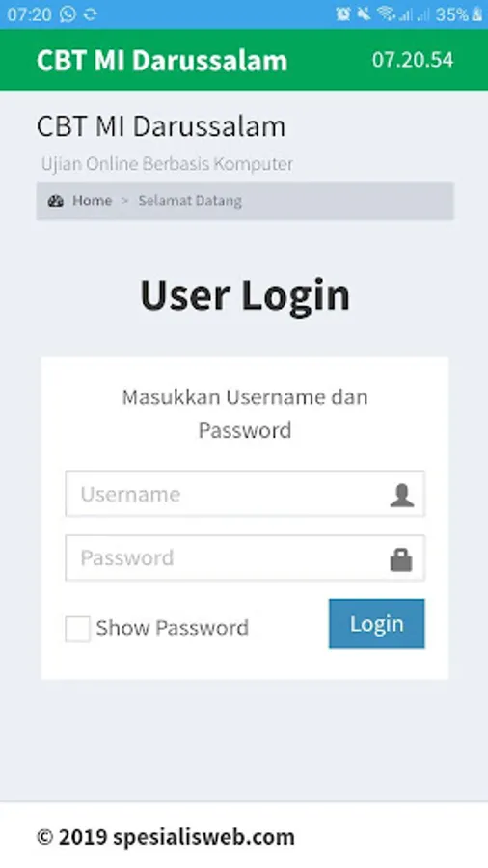Click the blue Login button
488x868 pixels.
coord(377,623)
